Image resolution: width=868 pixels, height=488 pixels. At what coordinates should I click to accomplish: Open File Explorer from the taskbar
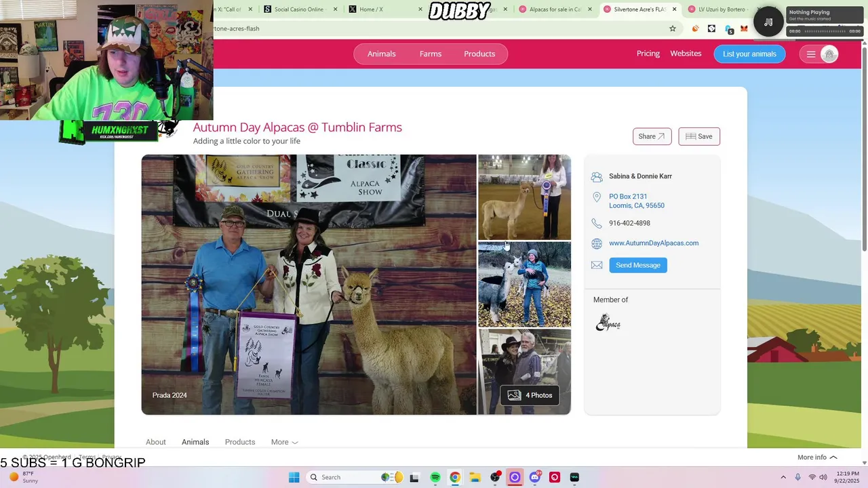(475, 477)
